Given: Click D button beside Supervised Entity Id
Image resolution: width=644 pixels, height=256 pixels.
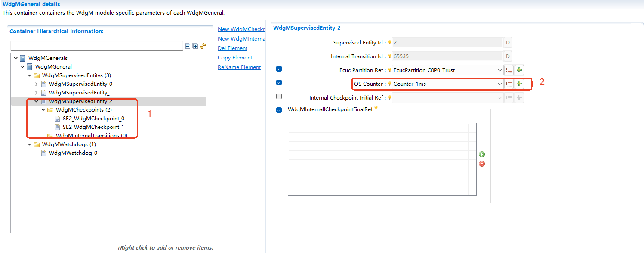Looking at the screenshot, I should [508, 43].
